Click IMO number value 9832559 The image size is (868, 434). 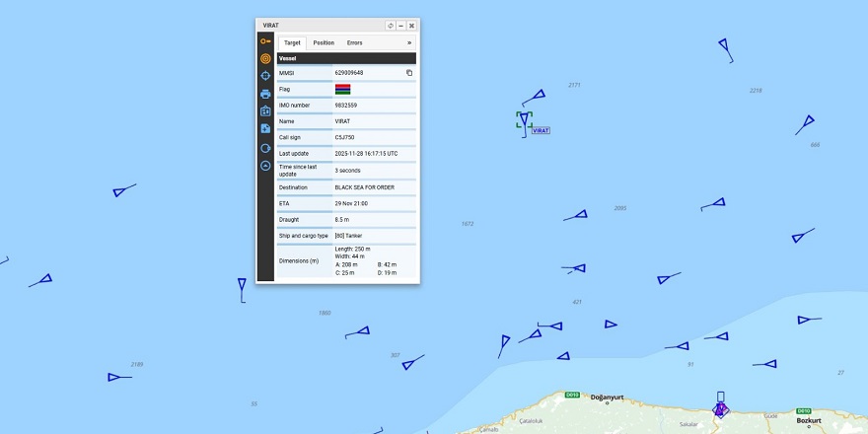346,106
